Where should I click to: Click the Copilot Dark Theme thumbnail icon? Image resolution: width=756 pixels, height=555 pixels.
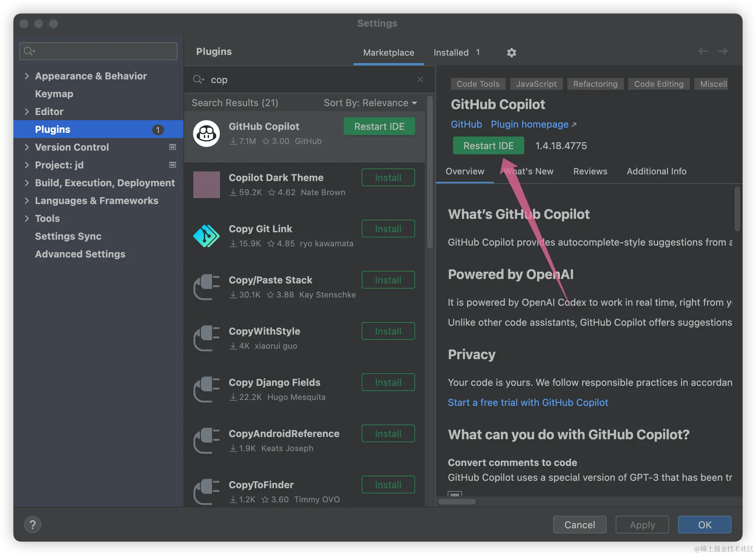tap(206, 185)
